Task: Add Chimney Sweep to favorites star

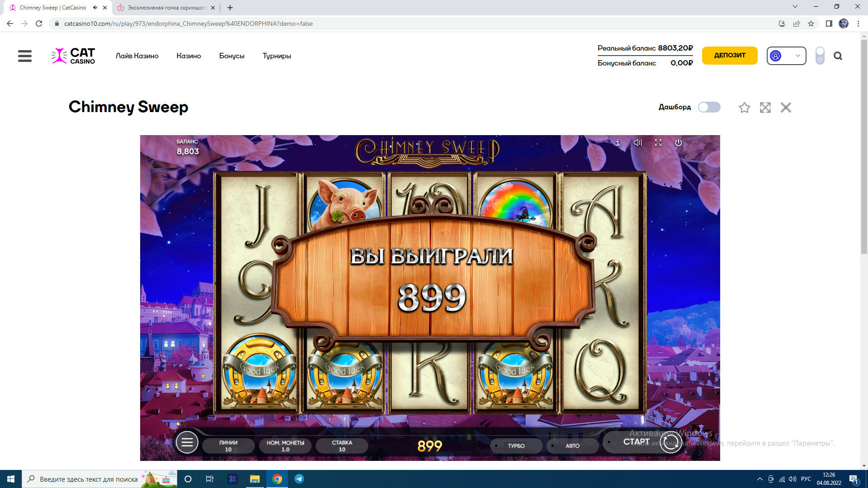Action: [x=744, y=108]
